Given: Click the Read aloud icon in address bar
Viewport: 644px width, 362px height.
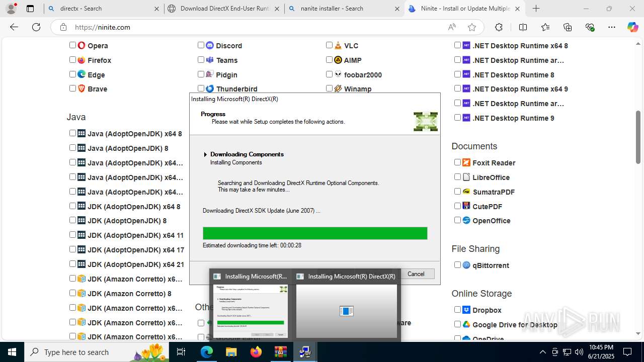Looking at the screenshot, I should point(452,27).
